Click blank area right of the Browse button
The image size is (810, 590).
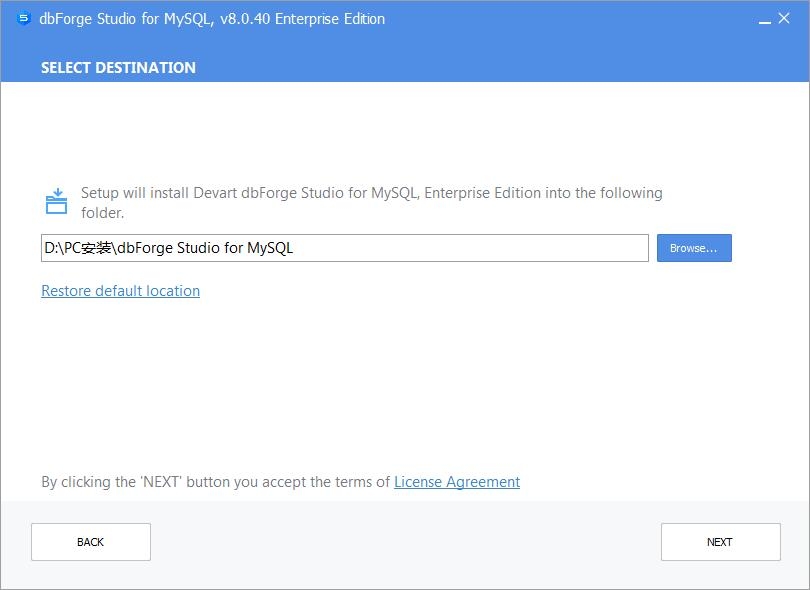[x=768, y=248]
